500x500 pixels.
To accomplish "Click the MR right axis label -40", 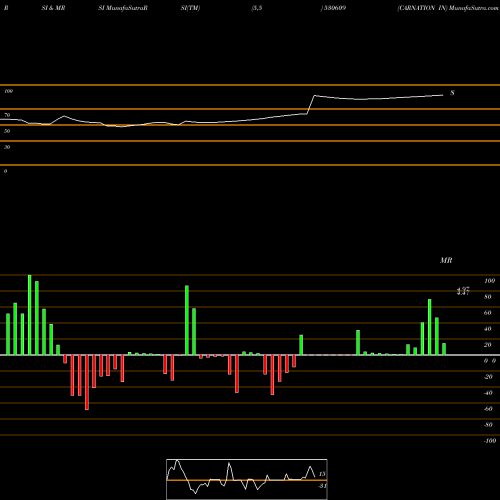I will (488, 393).
